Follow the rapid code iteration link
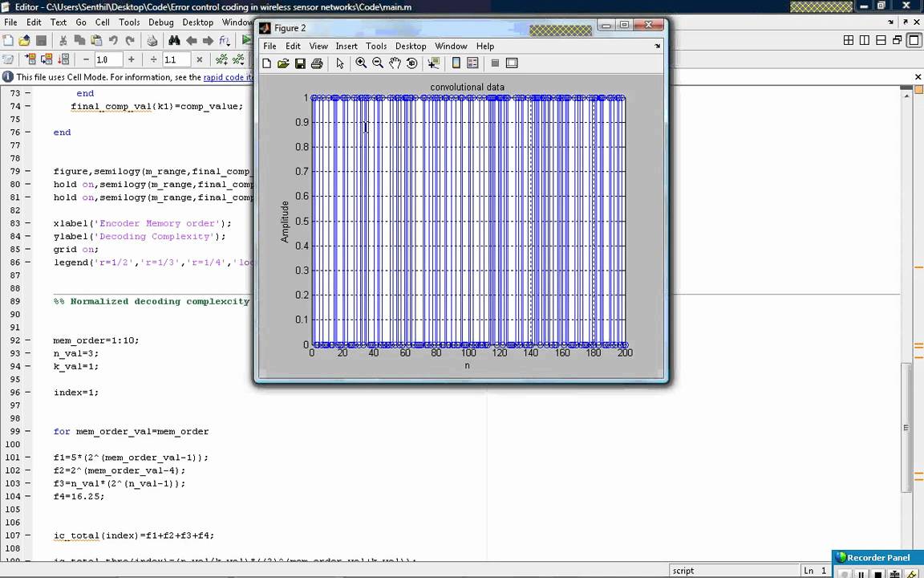 (x=228, y=77)
